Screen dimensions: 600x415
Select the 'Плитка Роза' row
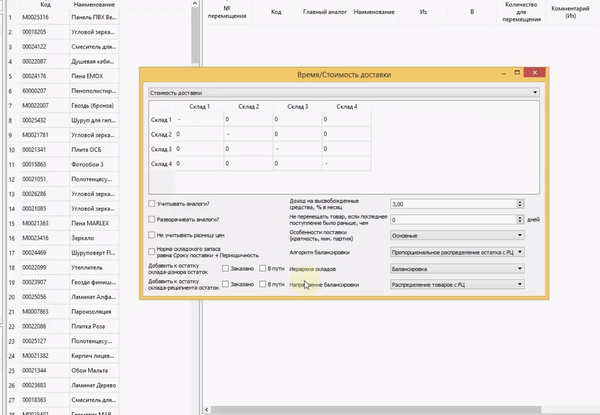point(63,326)
